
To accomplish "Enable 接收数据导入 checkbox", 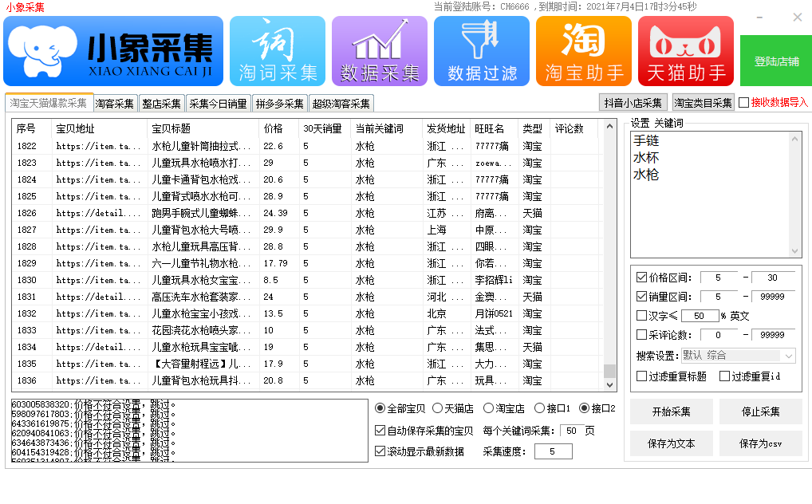I will tap(743, 103).
